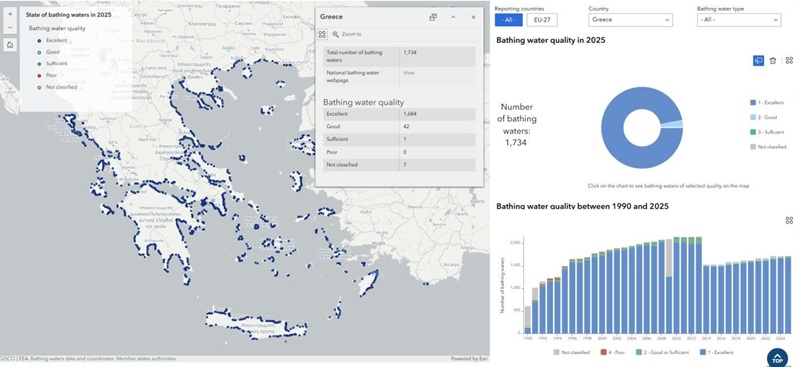Toggle 1 - Excellent in pie legend
Viewport: 799px width, 367px height.
pyautogui.click(x=767, y=102)
